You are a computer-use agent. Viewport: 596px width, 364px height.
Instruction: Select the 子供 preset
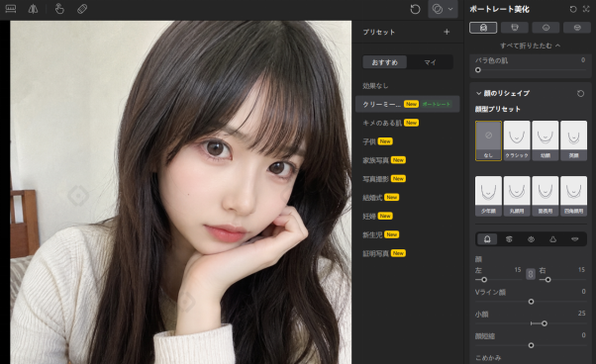407,141
